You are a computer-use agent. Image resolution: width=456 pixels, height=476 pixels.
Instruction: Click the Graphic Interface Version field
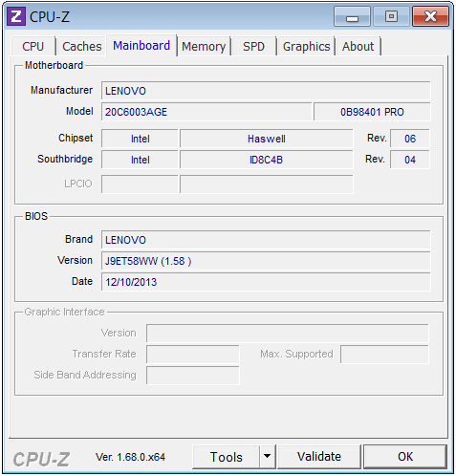tap(288, 334)
